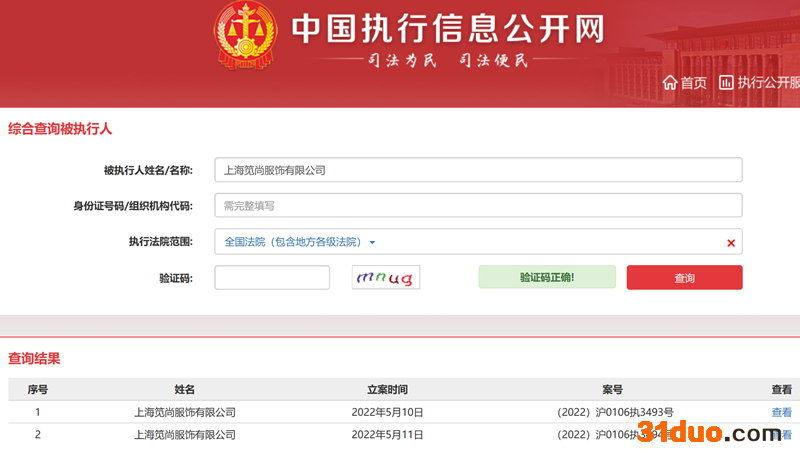Open the 首页 navigation item
The image size is (800, 454).
coord(693,83)
